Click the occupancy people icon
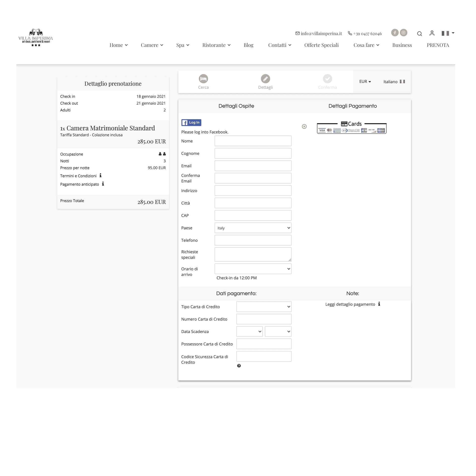Viewport: 476px width, 476px height. pos(162,154)
